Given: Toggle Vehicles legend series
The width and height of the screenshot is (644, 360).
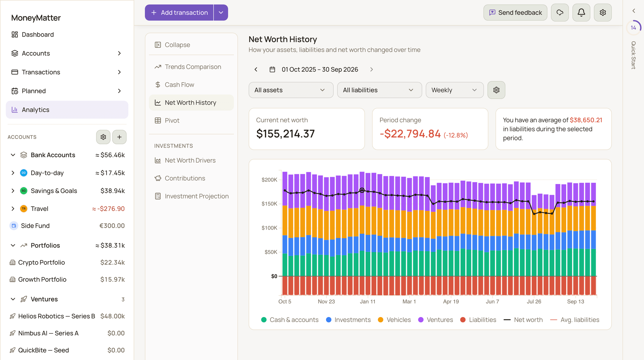Looking at the screenshot, I should (394, 320).
